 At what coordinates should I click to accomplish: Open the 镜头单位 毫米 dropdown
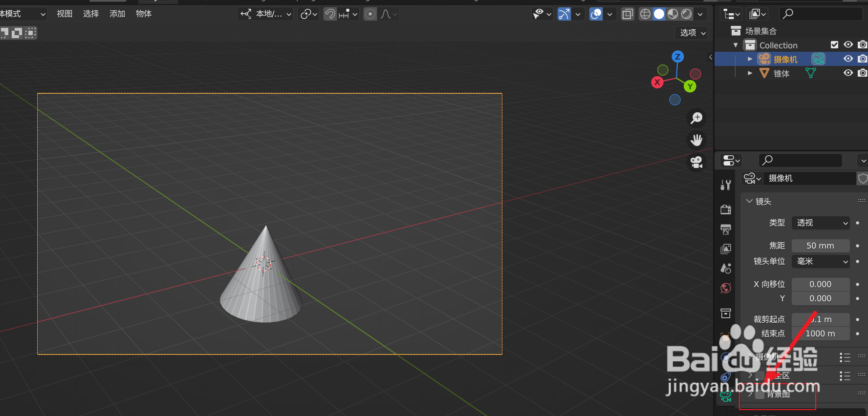tap(821, 261)
